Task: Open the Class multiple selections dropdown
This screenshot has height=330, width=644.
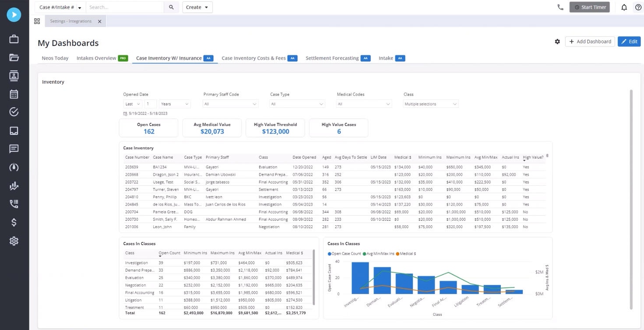Action: coord(431,104)
